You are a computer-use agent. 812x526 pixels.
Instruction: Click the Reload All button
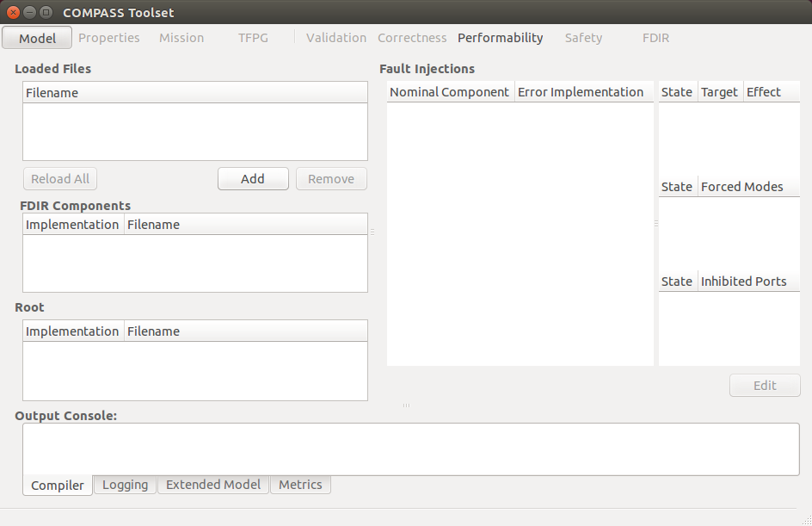(60, 179)
